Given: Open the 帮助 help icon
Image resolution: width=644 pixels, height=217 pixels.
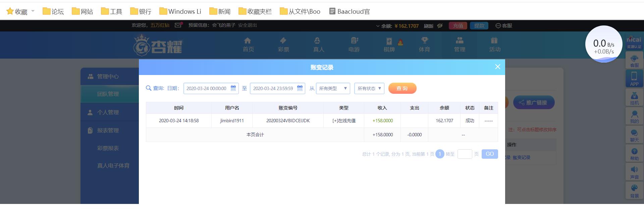Looking at the screenshot, I should pyautogui.click(x=634, y=154).
